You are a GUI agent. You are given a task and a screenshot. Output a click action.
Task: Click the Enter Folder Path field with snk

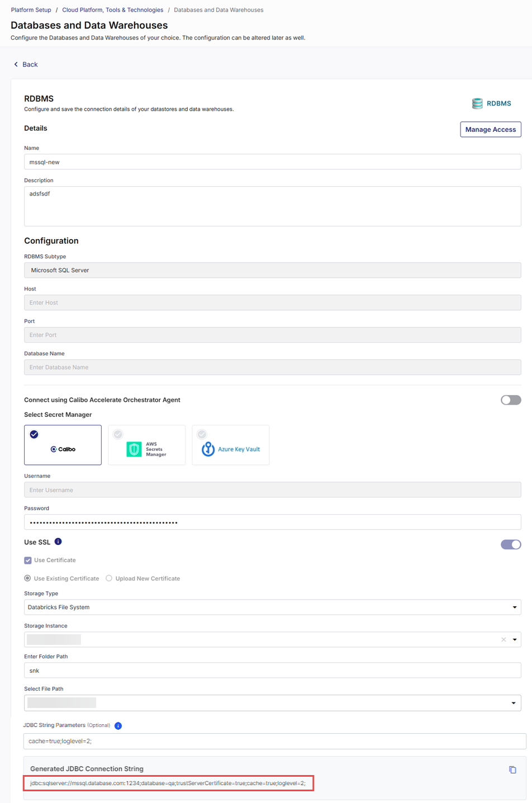pyautogui.click(x=273, y=671)
